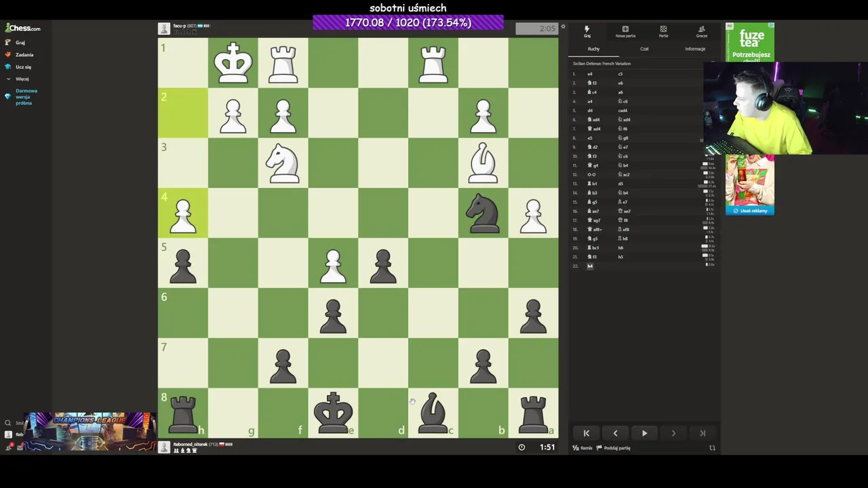The height and width of the screenshot is (488, 868).
Task: Select the Graj tab with lightning icon
Action: [587, 32]
